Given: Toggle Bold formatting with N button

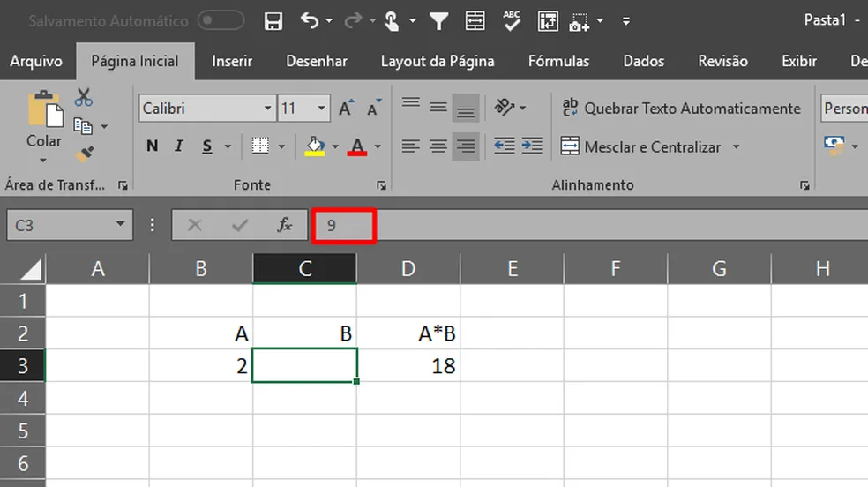Looking at the screenshot, I should coord(152,146).
